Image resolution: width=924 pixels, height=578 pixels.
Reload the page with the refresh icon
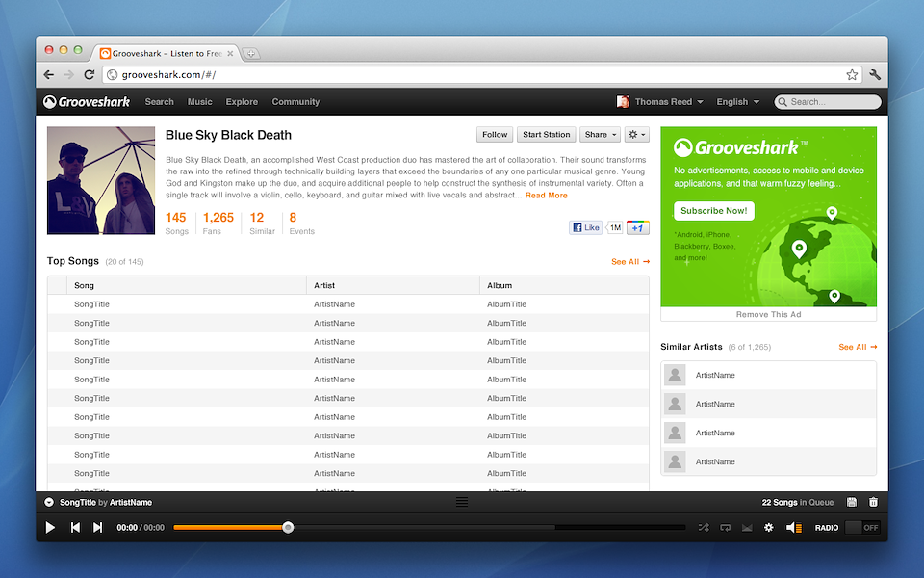(x=89, y=75)
